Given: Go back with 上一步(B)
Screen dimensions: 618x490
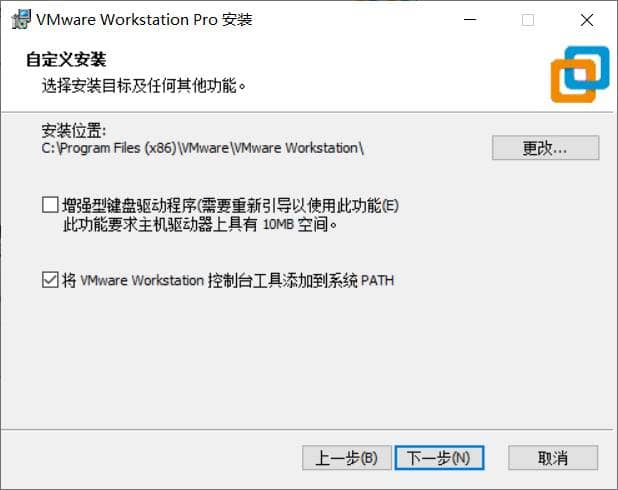Looking at the screenshot, I should 347,458.
